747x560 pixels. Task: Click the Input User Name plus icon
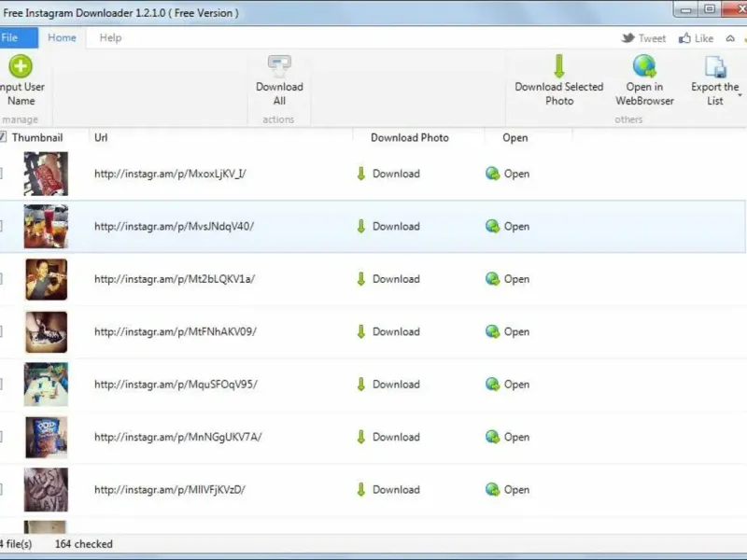pyautogui.click(x=21, y=66)
